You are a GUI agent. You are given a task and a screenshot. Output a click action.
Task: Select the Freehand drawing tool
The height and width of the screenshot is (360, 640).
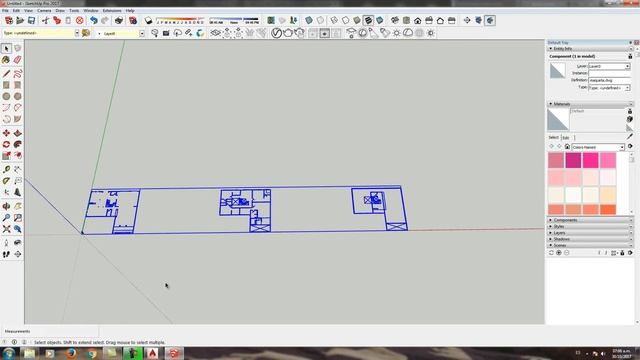(18, 74)
